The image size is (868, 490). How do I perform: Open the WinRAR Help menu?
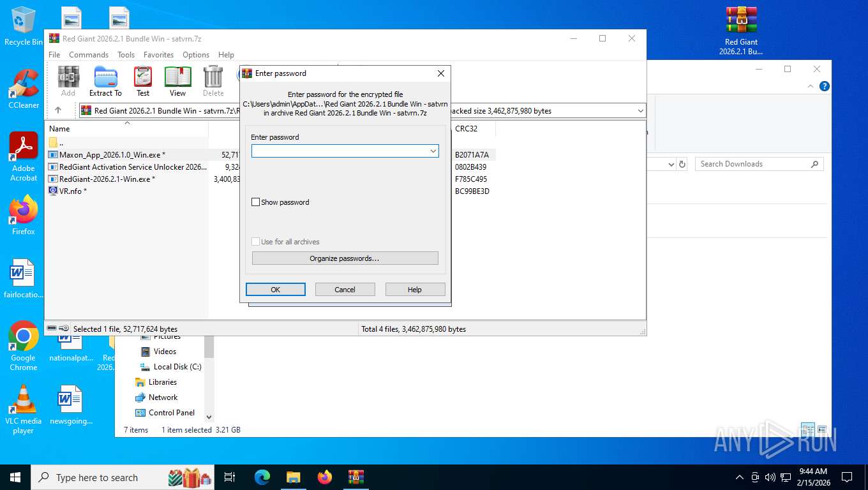point(226,55)
